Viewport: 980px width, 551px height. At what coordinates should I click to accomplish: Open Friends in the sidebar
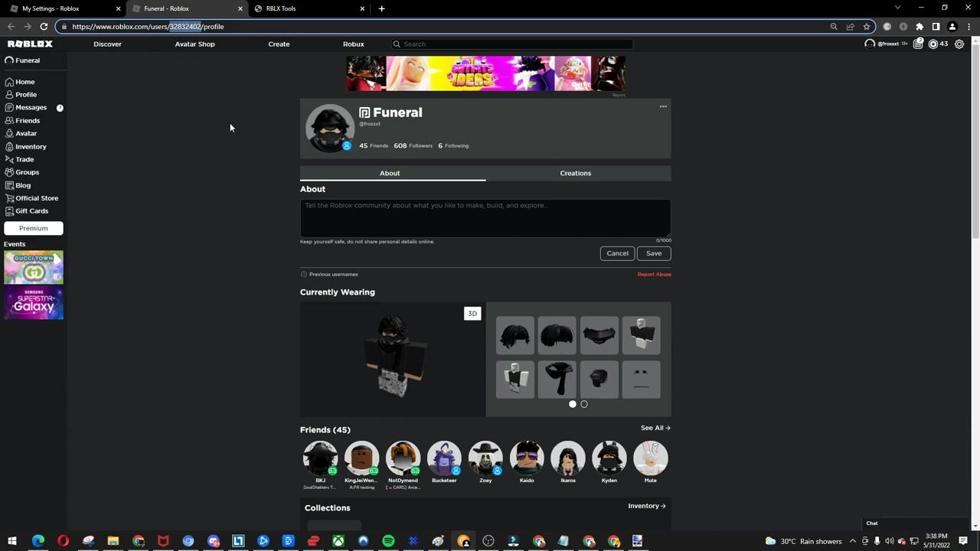point(22,121)
